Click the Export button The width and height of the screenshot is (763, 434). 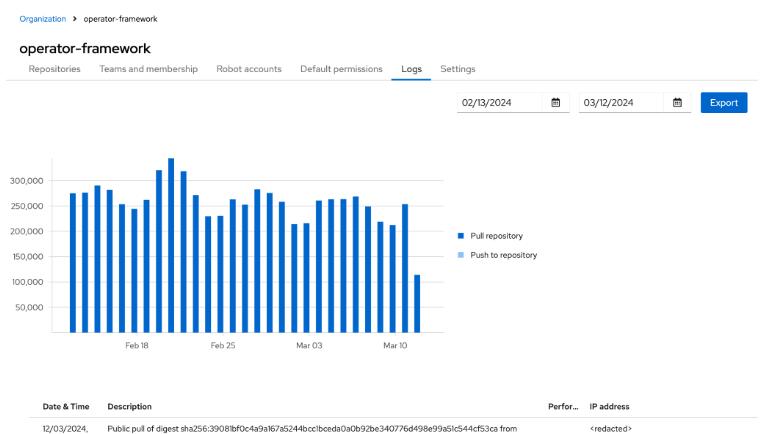point(724,103)
